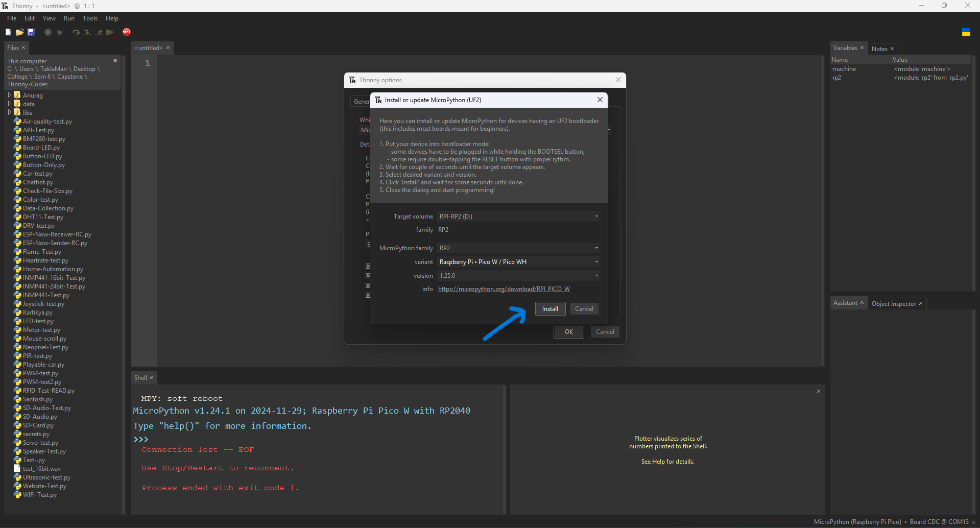
Task: Switch to the Notes tab
Action: (x=879, y=49)
